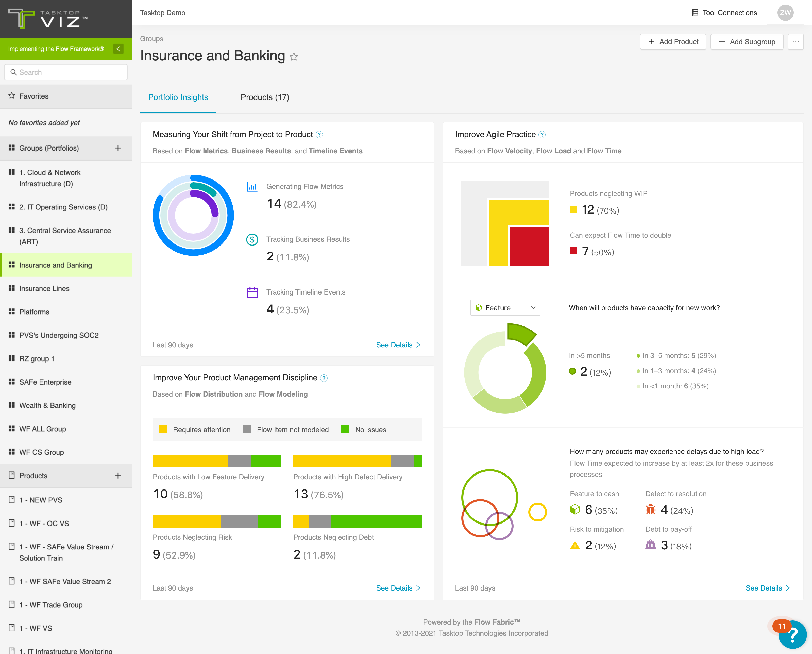Open the help chat bubble with 11 badge

[x=792, y=634]
